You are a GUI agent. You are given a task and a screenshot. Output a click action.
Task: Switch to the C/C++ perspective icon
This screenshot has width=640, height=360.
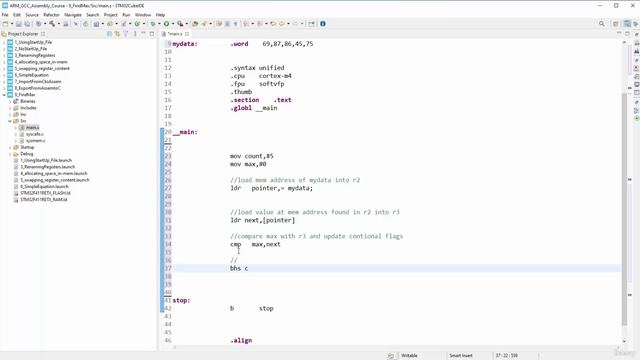[627, 24]
